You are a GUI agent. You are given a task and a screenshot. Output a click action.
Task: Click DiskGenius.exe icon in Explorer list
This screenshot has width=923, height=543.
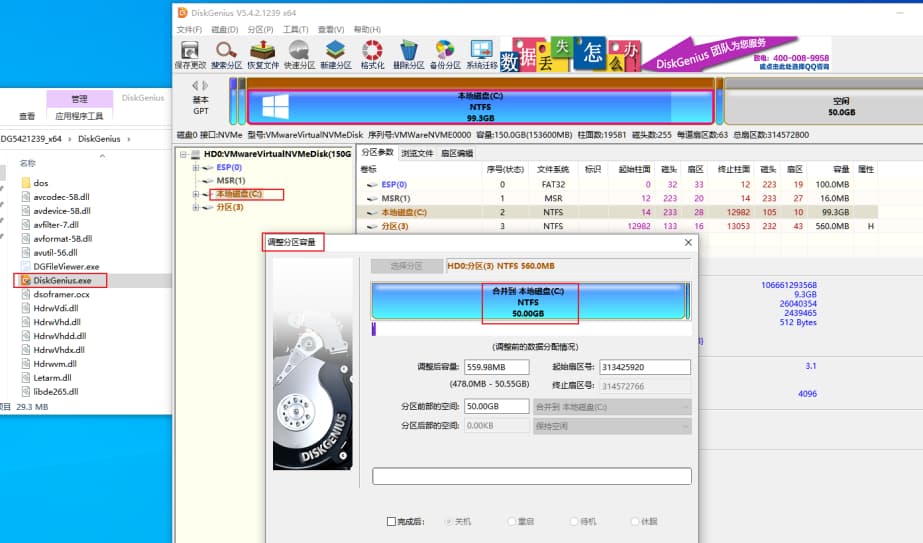26,280
